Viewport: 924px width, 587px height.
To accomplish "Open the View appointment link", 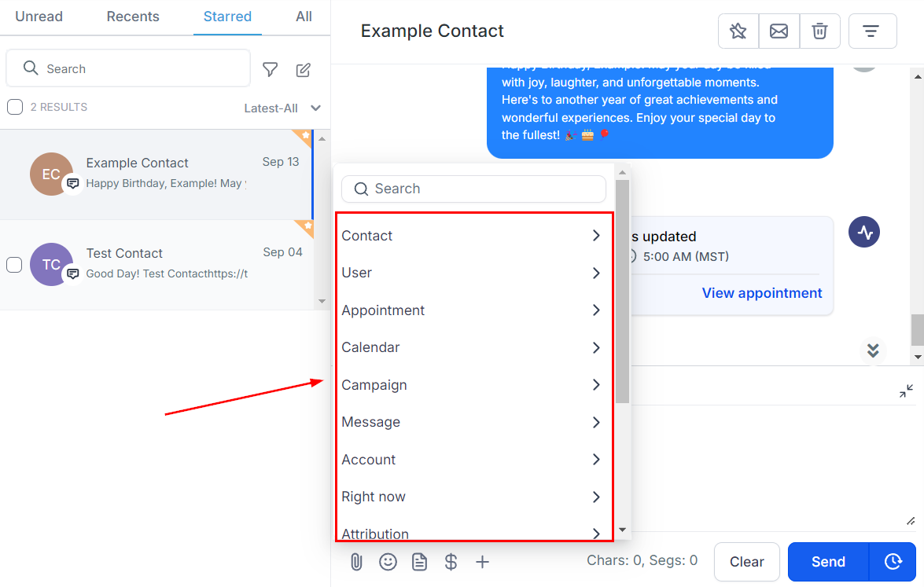I will 761,293.
